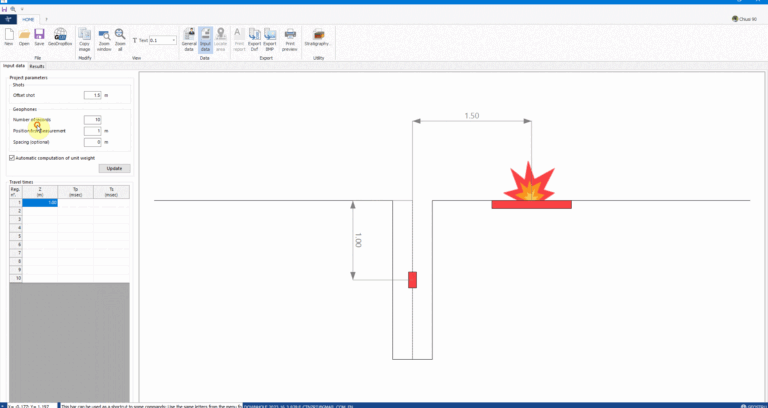Activate the Zoom window tool
This screenshot has height=408, width=768.
pyautogui.click(x=102, y=37)
